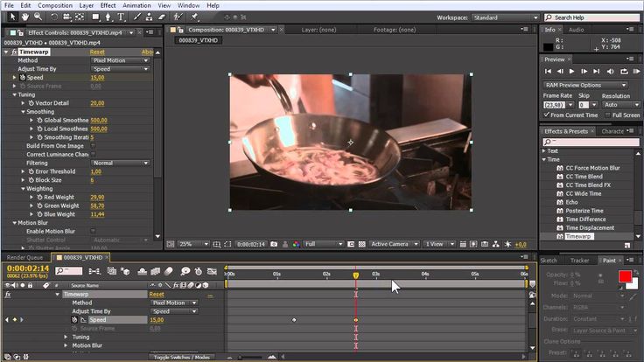Click the current time indicator marker
Screen dimensions: 644x362
click(x=355, y=275)
